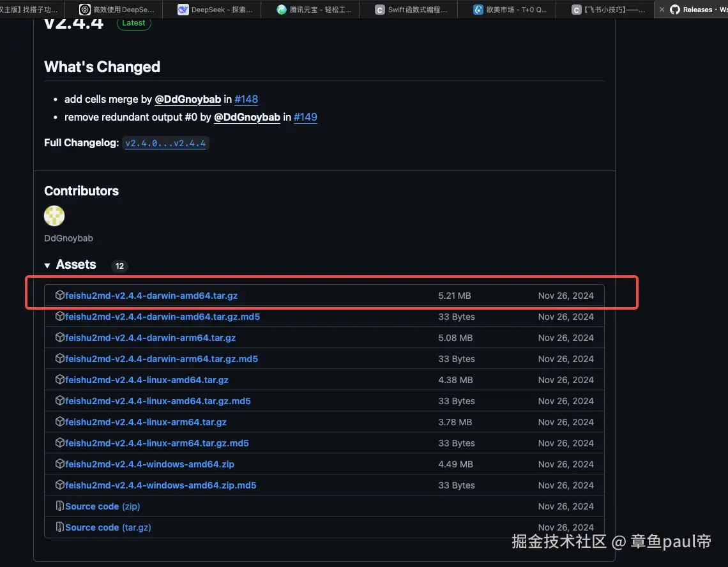Image resolution: width=728 pixels, height=567 pixels.
Task: Open pull request #148 link
Action: click(x=246, y=100)
